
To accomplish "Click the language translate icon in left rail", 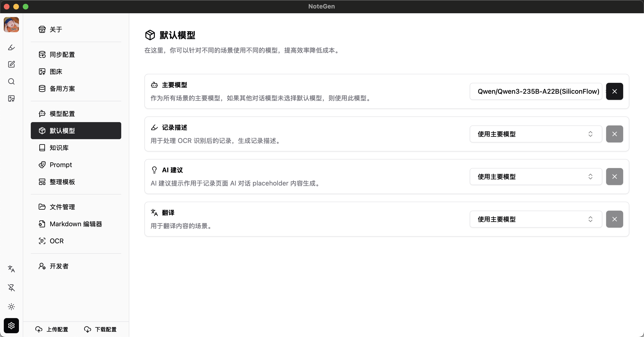I will (11, 269).
